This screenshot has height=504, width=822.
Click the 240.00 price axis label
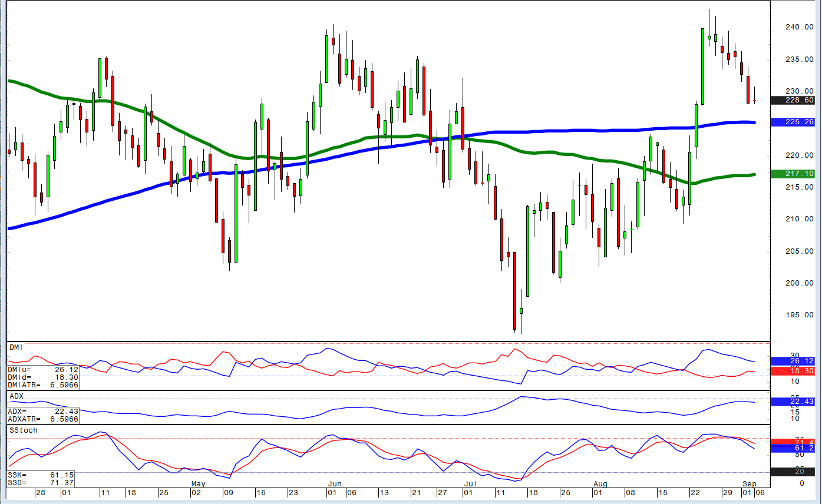pos(800,27)
